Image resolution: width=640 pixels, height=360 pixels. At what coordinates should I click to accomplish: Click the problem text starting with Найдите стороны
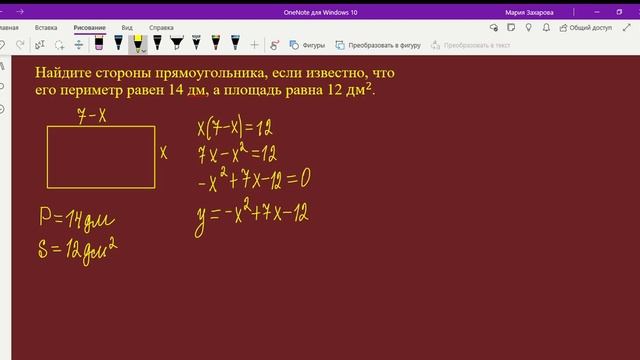coord(215,81)
